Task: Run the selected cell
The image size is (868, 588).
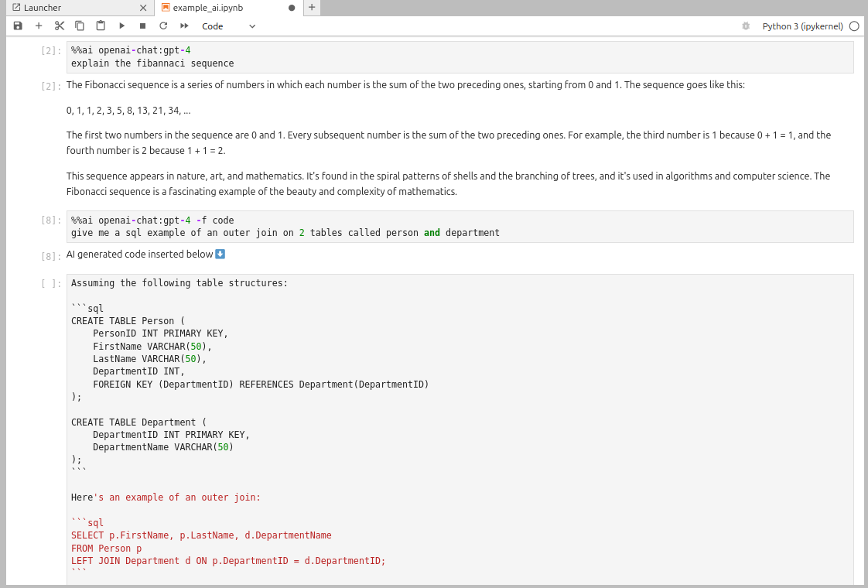Action: click(121, 26)
